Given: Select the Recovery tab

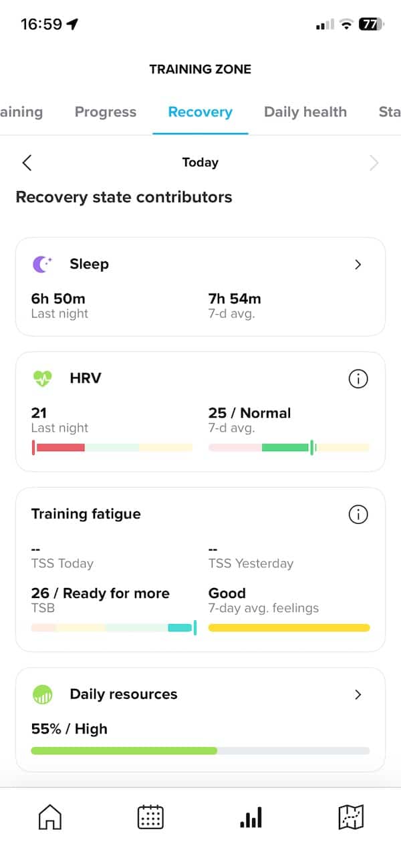Looking at the screenshot, I should coord(200,112).
